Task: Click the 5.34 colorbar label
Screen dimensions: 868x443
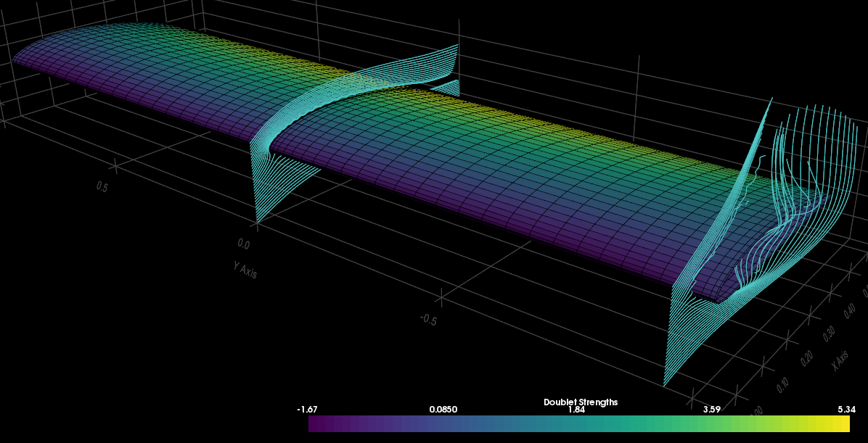Action: point(846,409)
